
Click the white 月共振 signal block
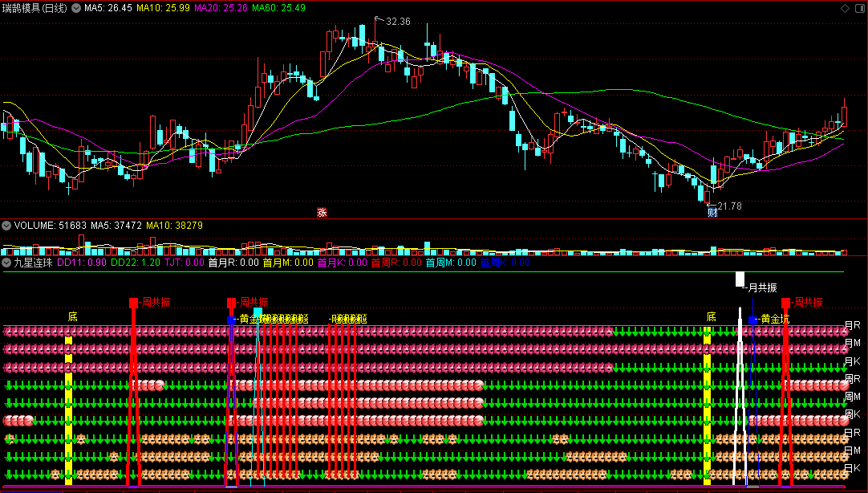click(740, 279)
